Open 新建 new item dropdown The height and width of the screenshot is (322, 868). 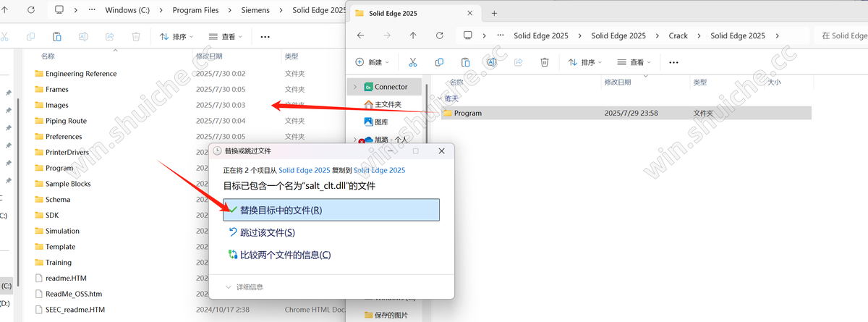373,62
